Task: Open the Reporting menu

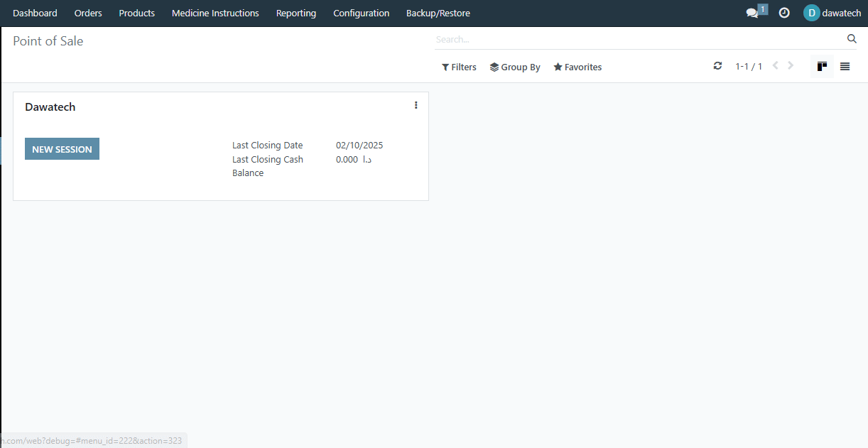Action: (x=296, y=13)
